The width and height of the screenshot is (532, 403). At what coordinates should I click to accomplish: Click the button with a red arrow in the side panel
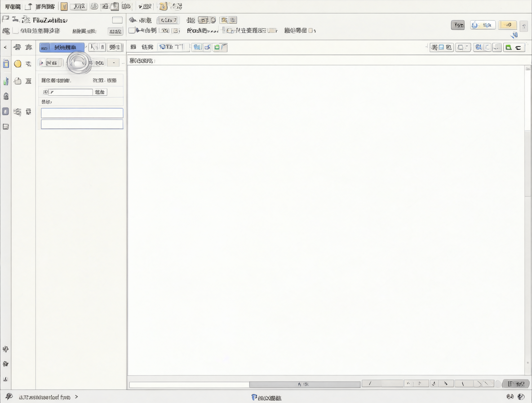coord(51,63)
